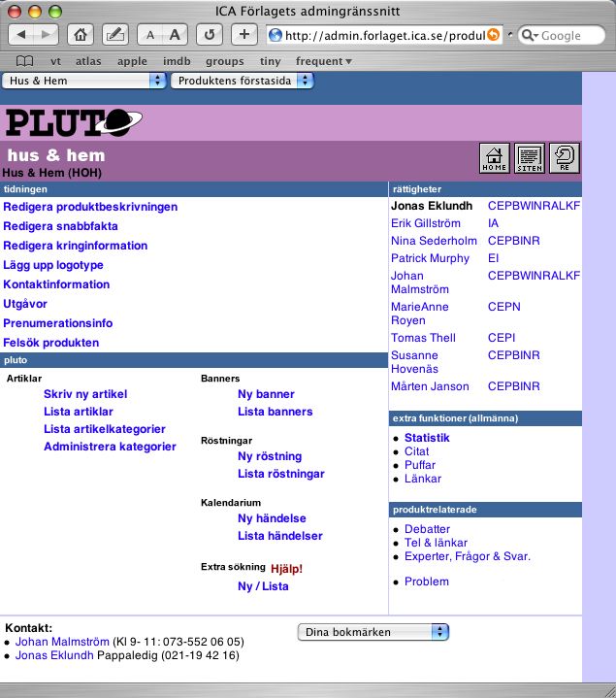This screenshot has width=616, height=698.
Task: Open the frequent bookmarks folder menu
Action: click(323, 61)
